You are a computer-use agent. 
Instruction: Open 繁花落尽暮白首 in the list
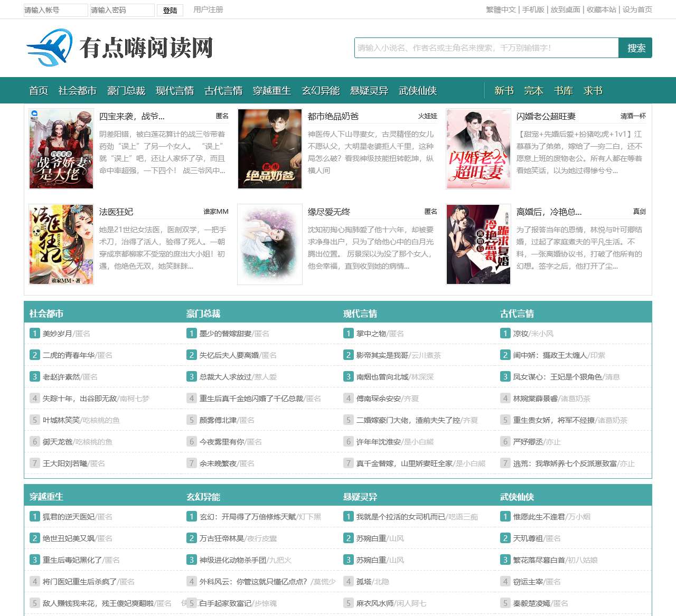click(x=539, y=560)
